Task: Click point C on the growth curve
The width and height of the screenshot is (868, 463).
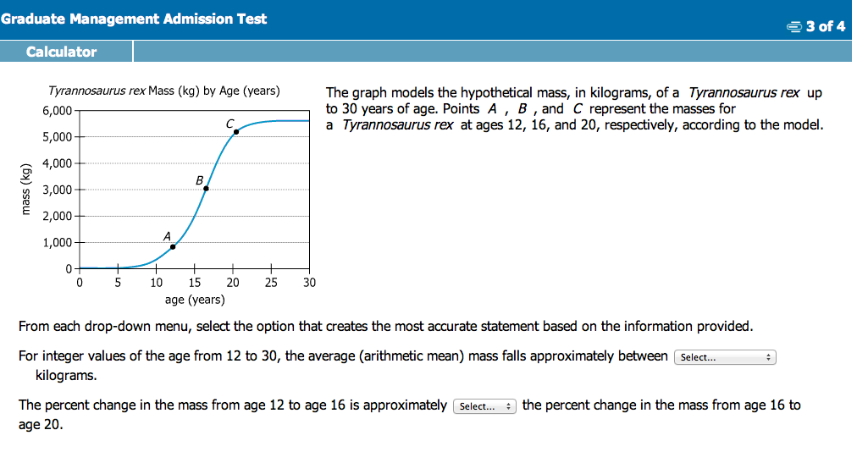Action: click(236, 132)
